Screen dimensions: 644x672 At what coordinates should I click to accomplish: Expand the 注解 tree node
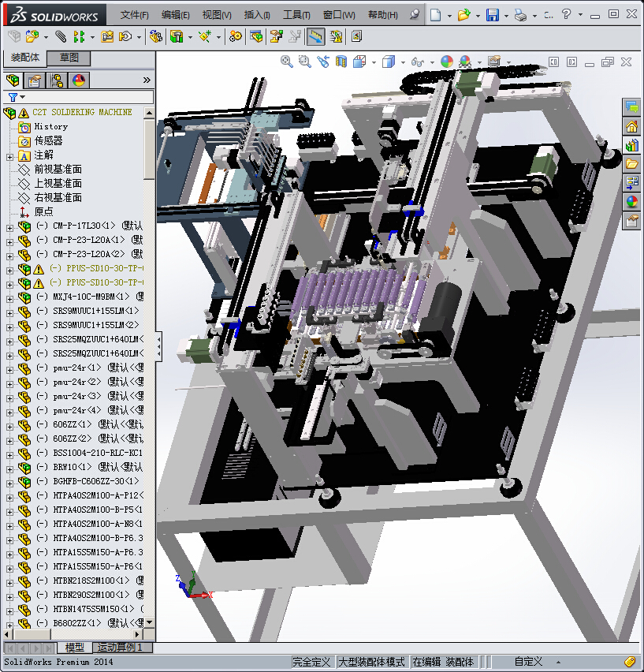[9, 157]
